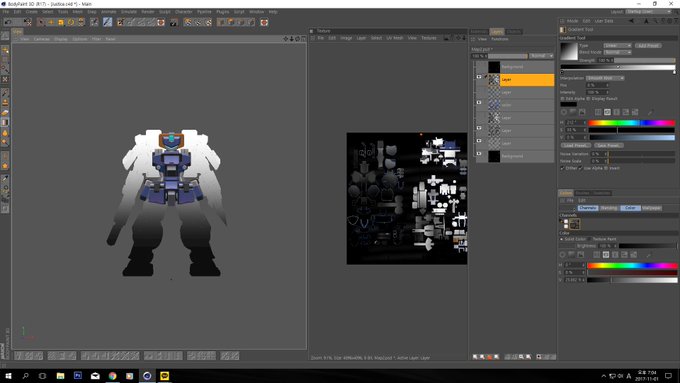This screenshot has width=680, height=383.
Task: Click the viewport orbit rotate icon
Action: [x=297, y=39]
